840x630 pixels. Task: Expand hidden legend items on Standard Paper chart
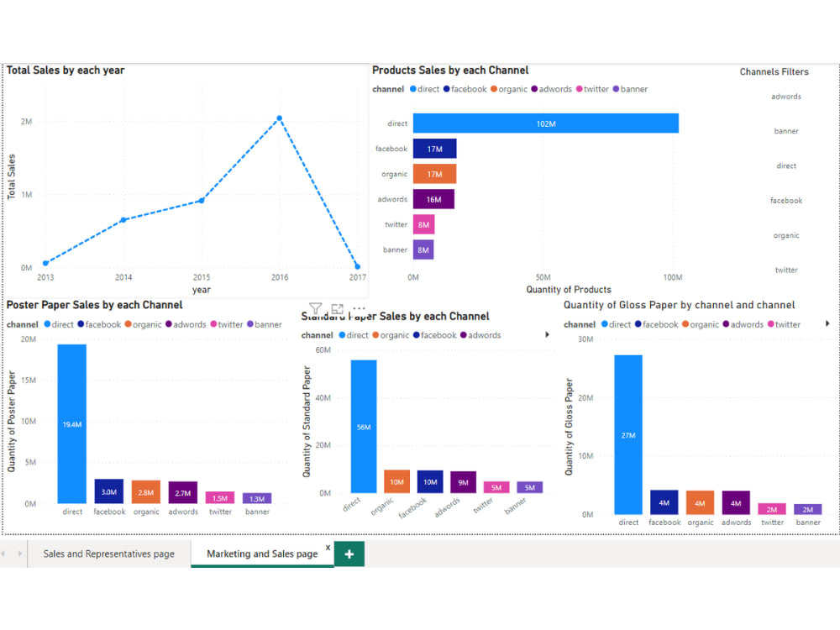point(548,333)
